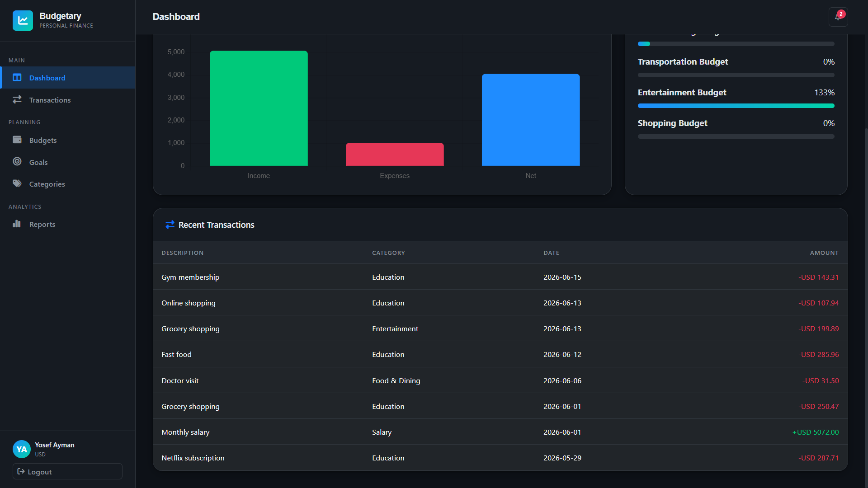The height and width of the screenshot is (488, 868).
Task: Click the 2026-06-15 date cell
Action: point(562,277)
